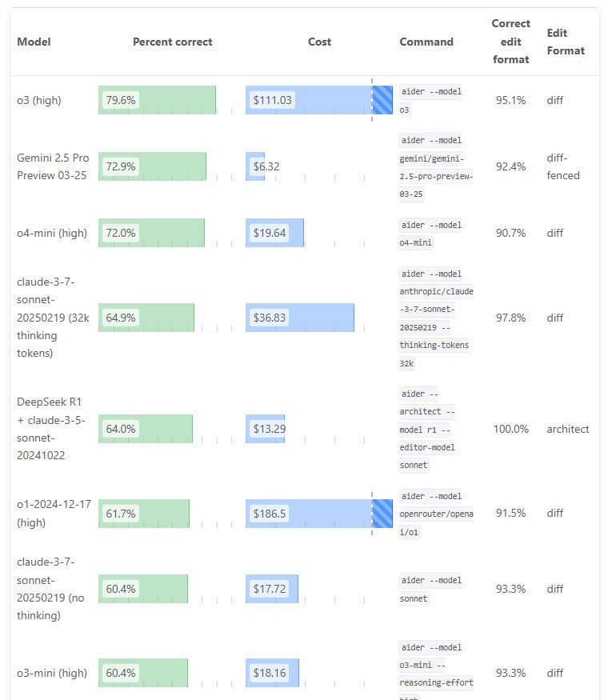Viewport: 608px width, 700px height.
Task: Click the Correct edit format column header
Action: (x=510, y=41)
